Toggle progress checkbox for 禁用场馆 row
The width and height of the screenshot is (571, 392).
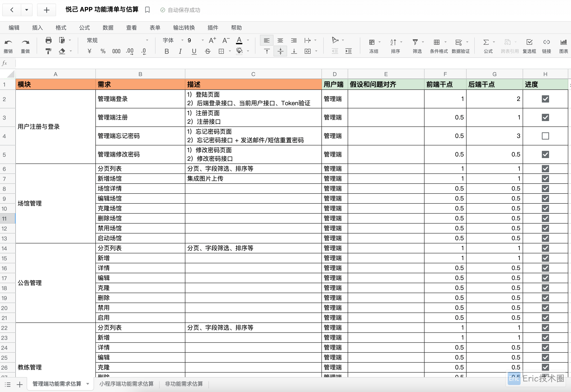pos(545,228)
